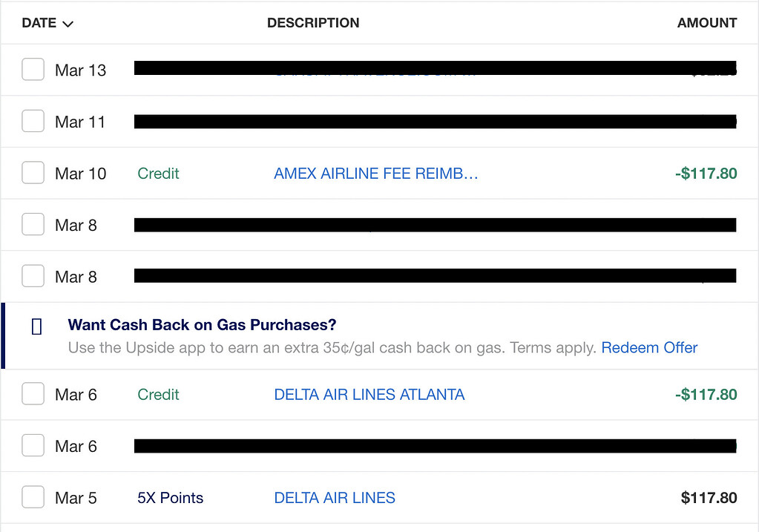
Task: Open AMEX AIRLINE FEE REIMB transaction details
Action: click(x=376, y=174)
